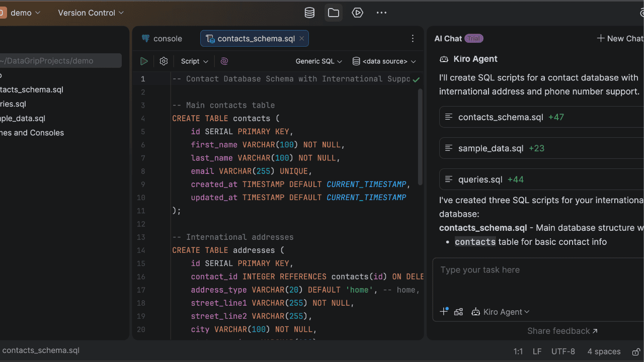
Task: Select ~/DataGripProjects/demo root in file tree
Action: [61, 61]
